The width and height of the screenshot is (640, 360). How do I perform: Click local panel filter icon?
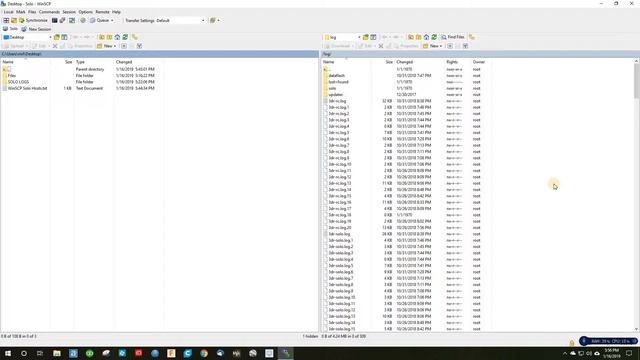click(64, 37)
